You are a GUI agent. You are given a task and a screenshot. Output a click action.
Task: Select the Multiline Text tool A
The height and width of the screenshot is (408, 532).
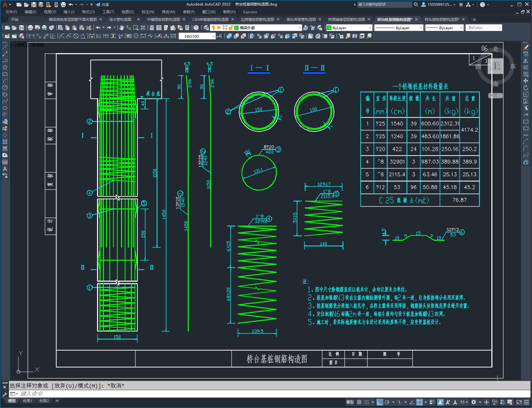coord(5,169)
